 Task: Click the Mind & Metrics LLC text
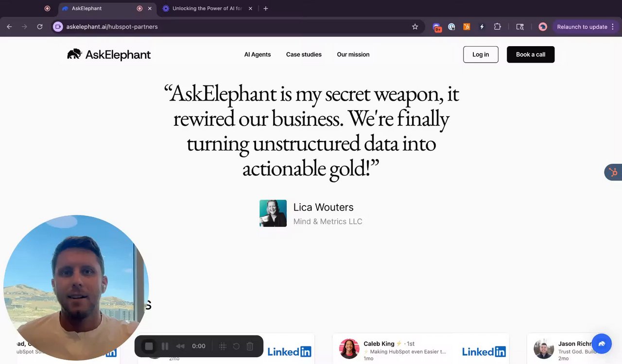click(328, 221)
